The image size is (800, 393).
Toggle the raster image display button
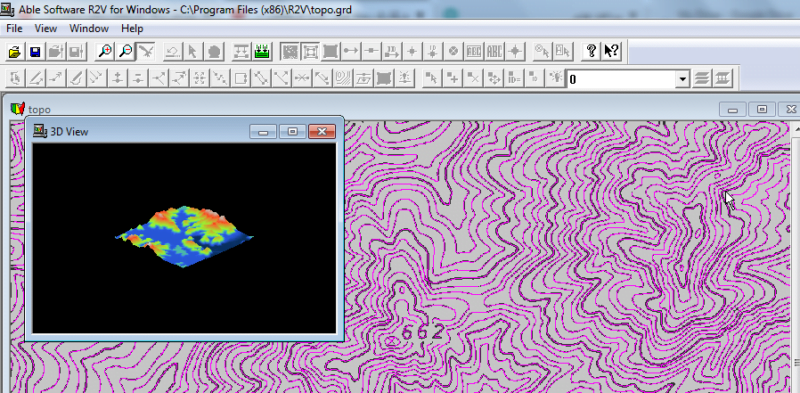coord(290,51)
